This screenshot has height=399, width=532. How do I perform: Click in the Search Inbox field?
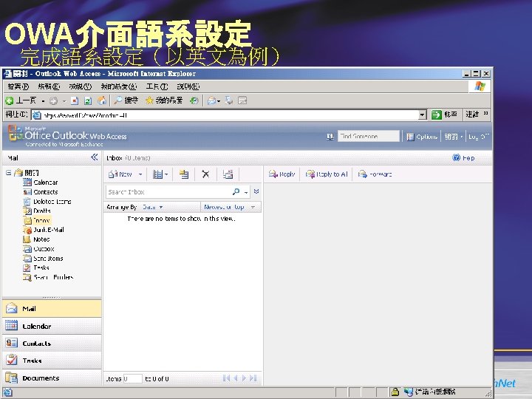[x=168, y=192]
